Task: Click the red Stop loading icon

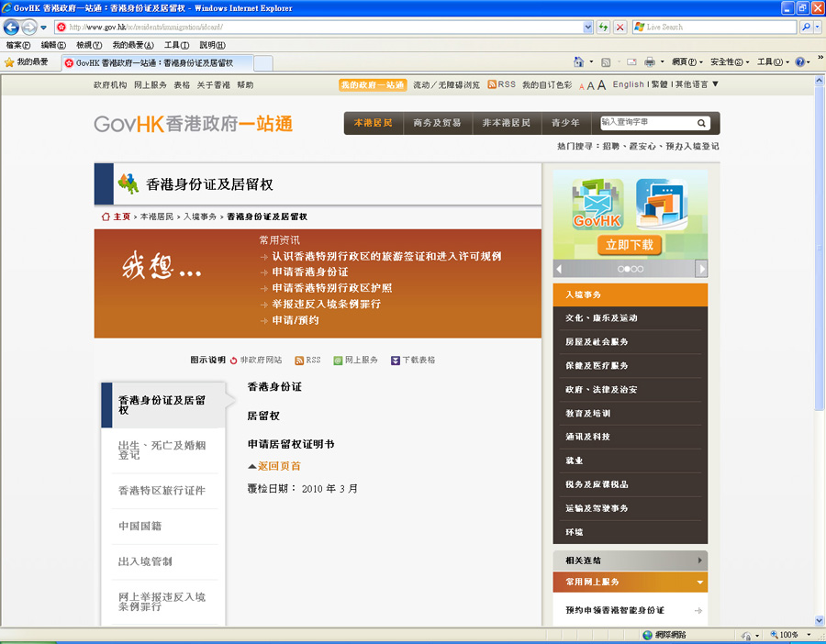Action: pyautogui.click(x=620, y=28)
